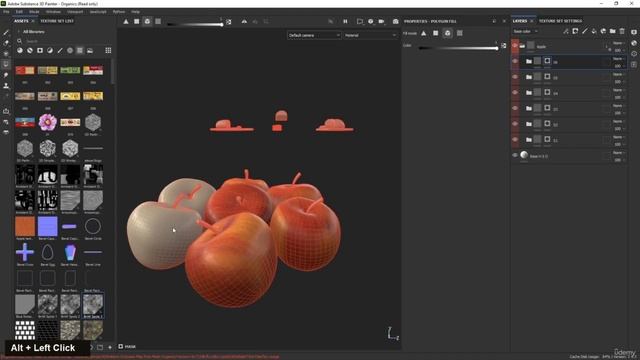Open the Help menu
Image resolution: width=640 pixels, height=360 pixels.
point(136,12)
